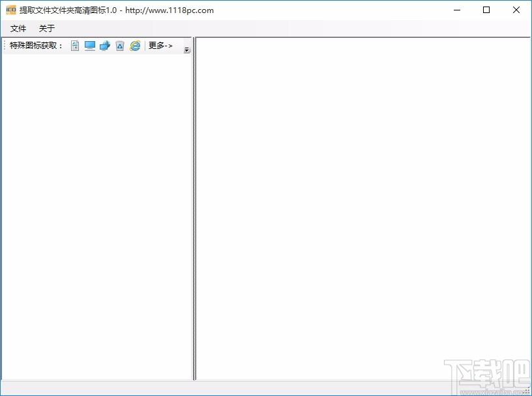
Task: Expand the toolbar overflow arrow
Action: [186, 50]
